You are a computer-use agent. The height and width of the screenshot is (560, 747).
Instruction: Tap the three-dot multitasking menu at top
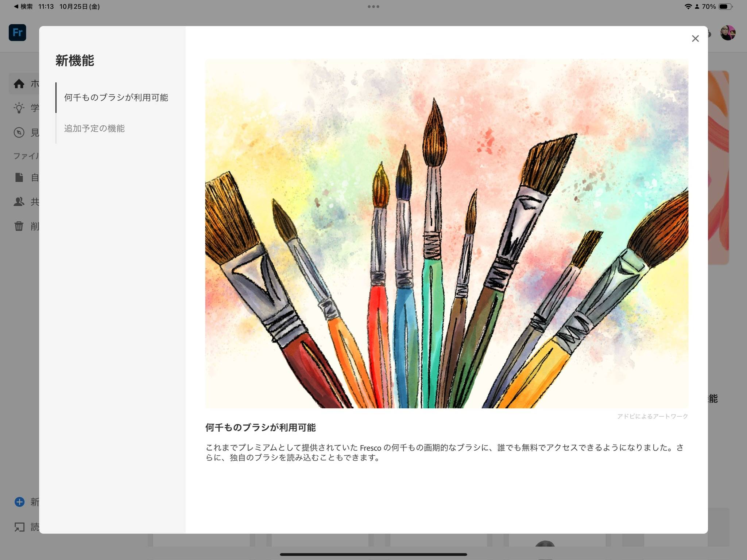[x=373, y=7]
